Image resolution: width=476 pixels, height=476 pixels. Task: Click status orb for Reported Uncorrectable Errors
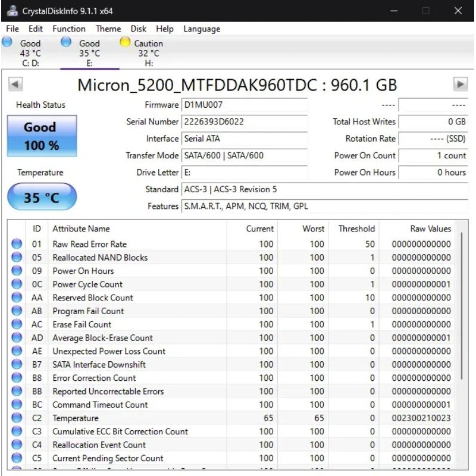(17, 391)
